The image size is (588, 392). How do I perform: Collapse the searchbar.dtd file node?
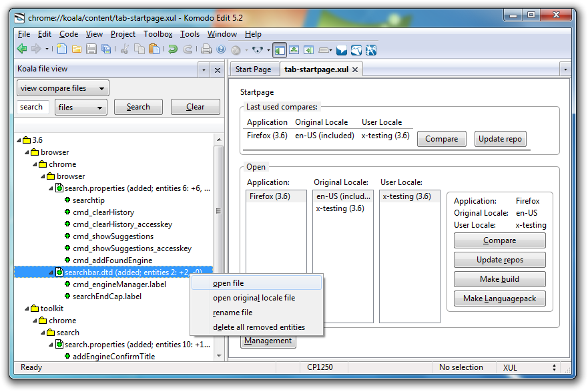pos(51,272)
